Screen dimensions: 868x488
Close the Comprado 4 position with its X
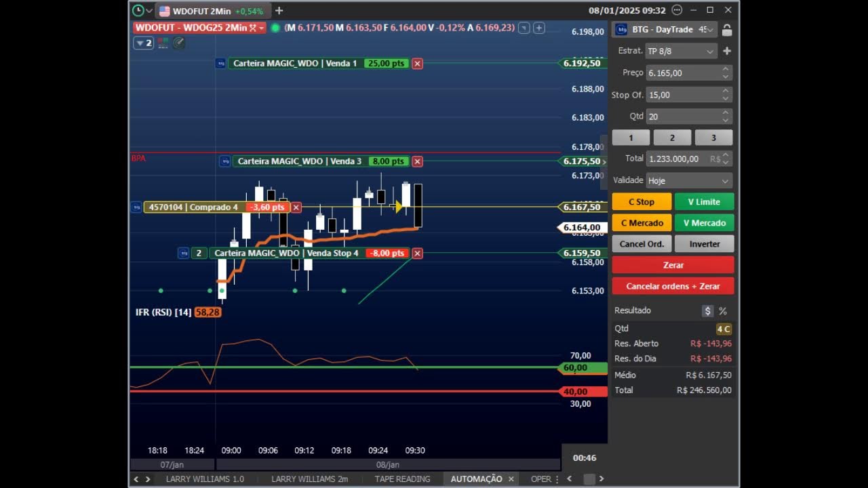[296, 207]
